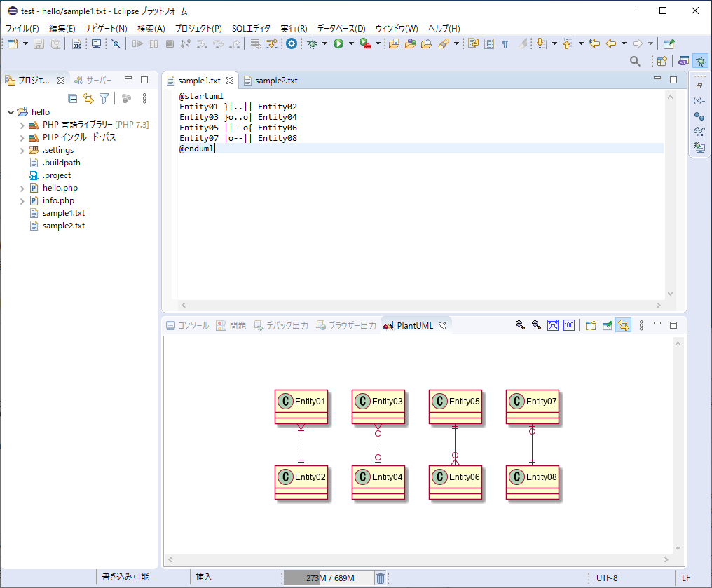
Task: Reset PlantUML diagram zoom to 100%
Action: 569,325
